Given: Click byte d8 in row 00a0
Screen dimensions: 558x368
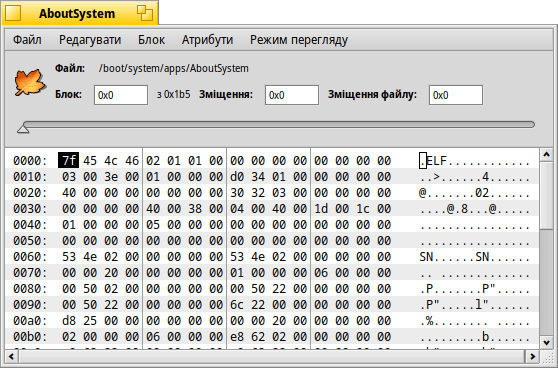Looking at the screenshot, I should pyautogui.click(x=69, y=321).
